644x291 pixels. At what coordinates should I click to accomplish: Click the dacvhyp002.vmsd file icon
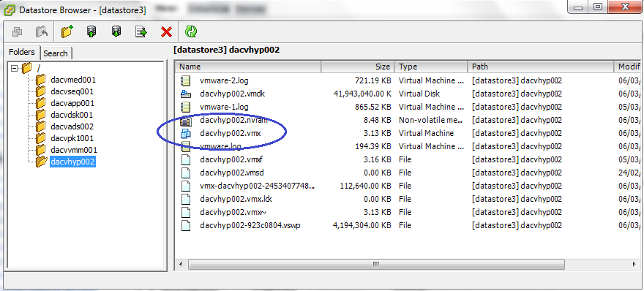186,173
